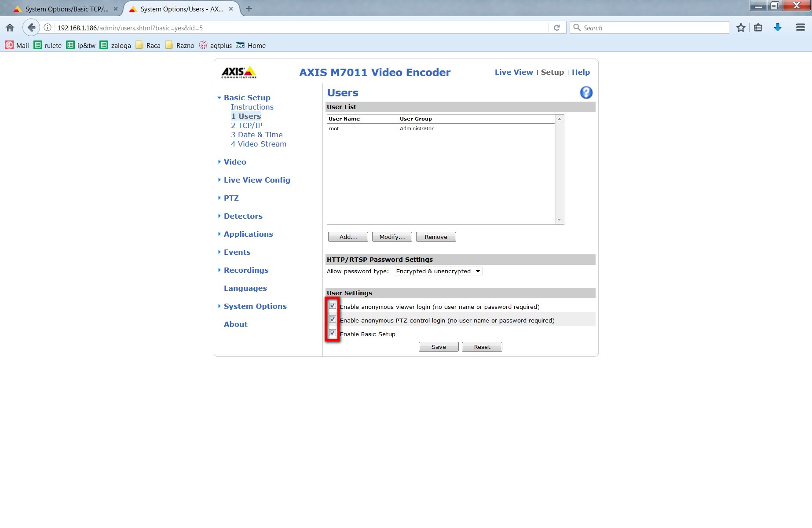Click the browser back arrow button

tap(31, 28)
